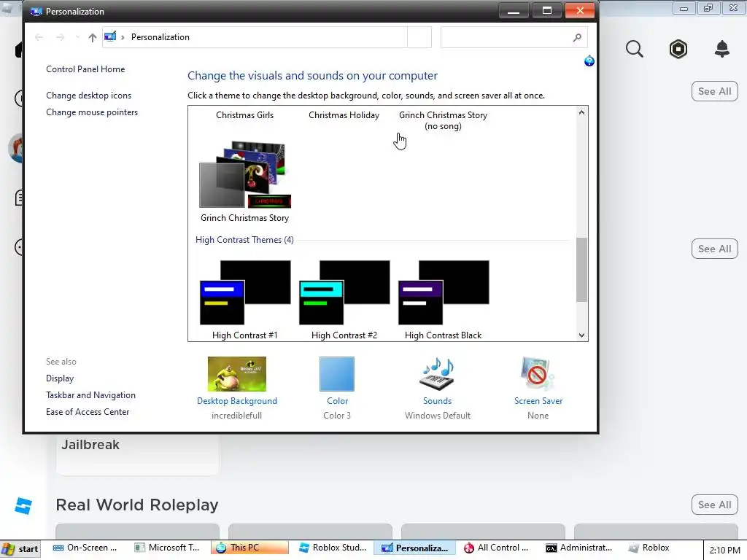This screenshot has height=560, width=747.
Task: Click the middle See All button in Roblox
Action: pos(715,249)
